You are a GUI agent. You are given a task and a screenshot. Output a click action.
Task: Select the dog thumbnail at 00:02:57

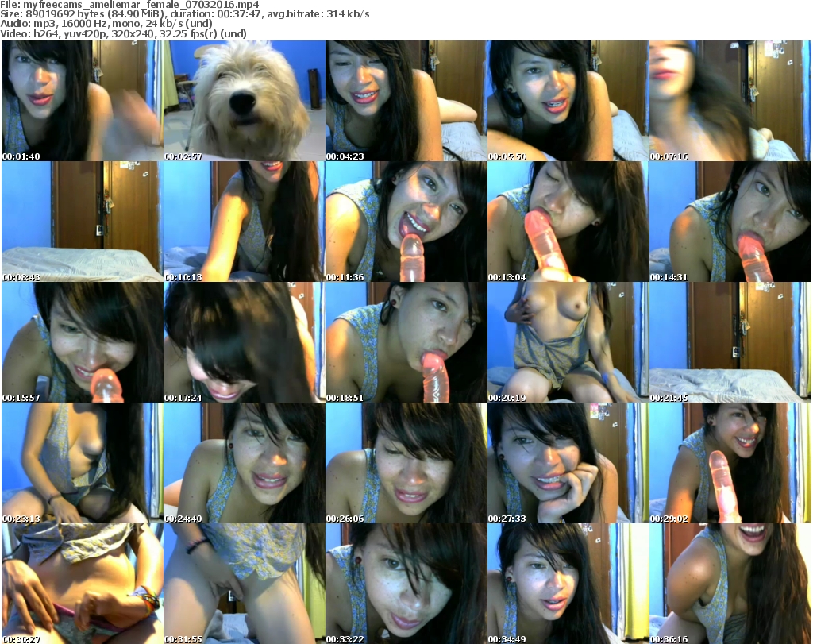(245, 101)
